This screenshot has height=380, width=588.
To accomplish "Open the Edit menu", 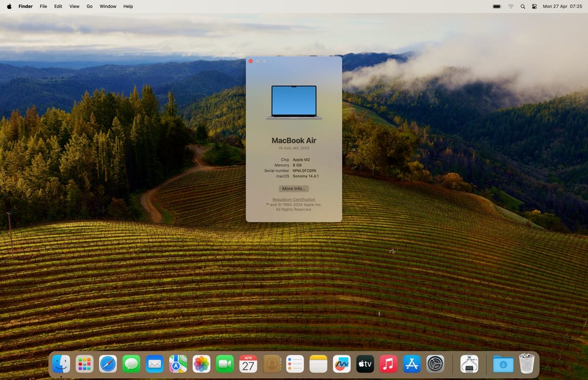I will coord(58,6).
